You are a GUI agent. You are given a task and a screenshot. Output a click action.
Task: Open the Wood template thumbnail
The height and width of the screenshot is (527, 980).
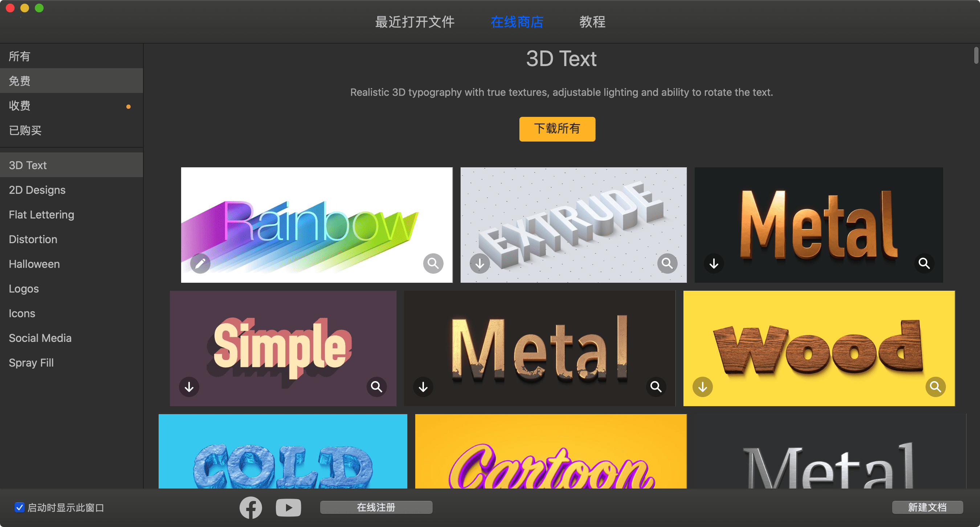click(x=819, y=348)
